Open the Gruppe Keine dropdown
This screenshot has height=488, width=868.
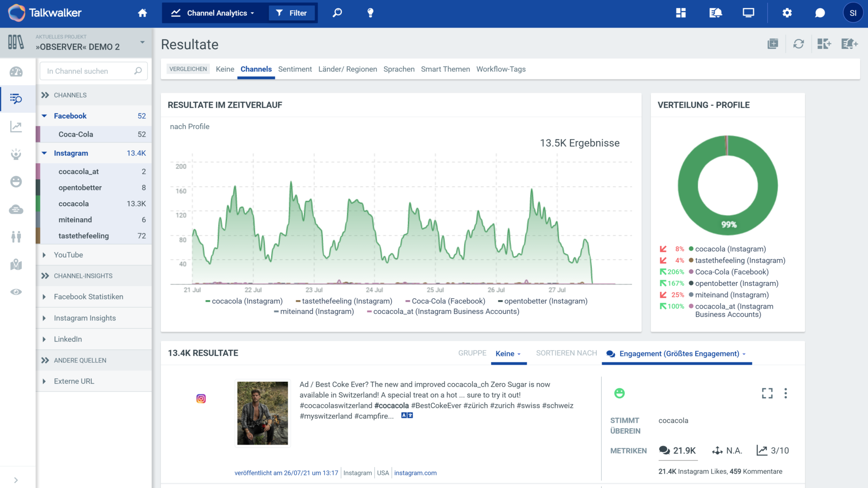(x=509, y=354)
